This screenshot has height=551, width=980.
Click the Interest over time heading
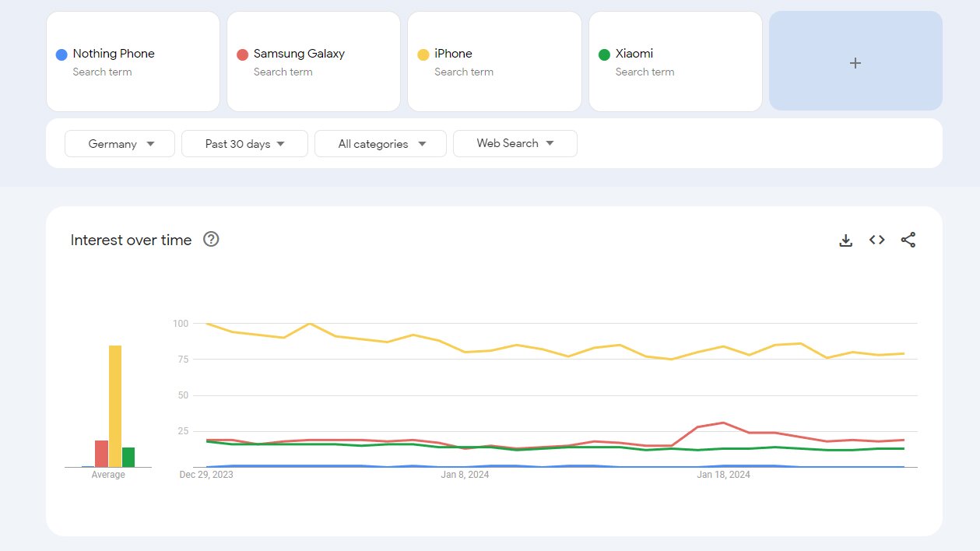(x=131, y=240)
